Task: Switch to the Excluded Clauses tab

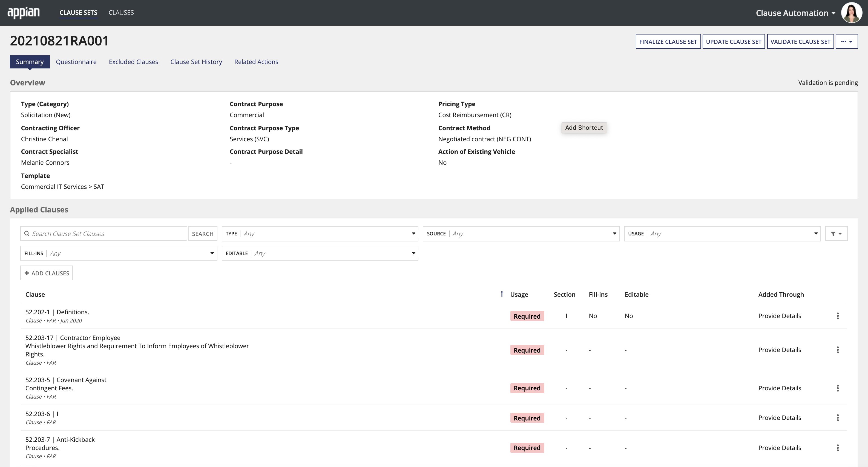Action: coord(133,62)
